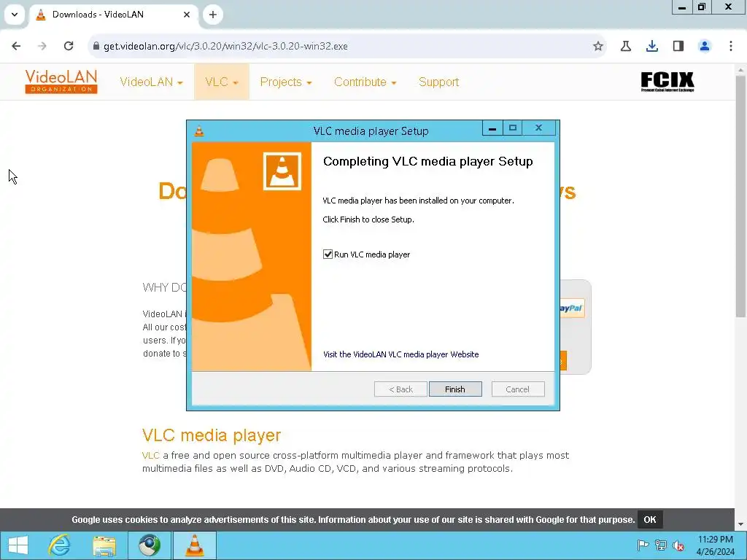Expand the VLC navigation dropdown
747x560 pixels.
(x=222, y=82)
